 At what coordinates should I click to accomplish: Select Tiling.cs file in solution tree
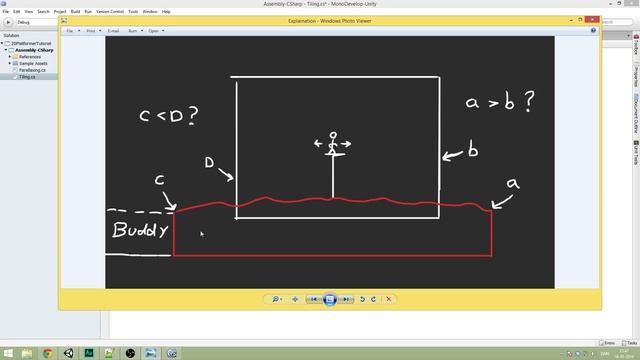pos(27,77)
